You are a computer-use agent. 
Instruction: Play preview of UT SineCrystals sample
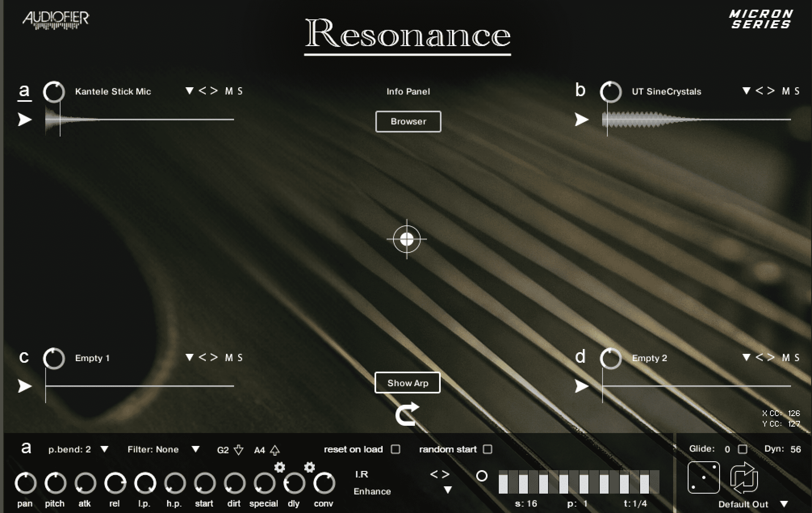[581, 120]
